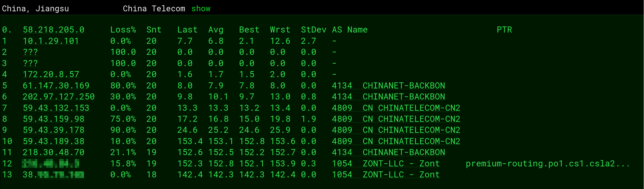Viewport: 644px width, 189px height.
Task: Open AS 4134 link on hop 11
Action: (388, 152)
